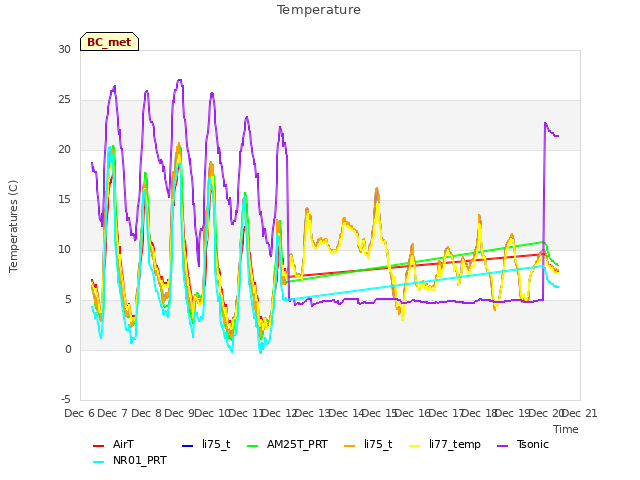
Task: Click the Dec 6 x-axis tick label
Action: [79, 413]
